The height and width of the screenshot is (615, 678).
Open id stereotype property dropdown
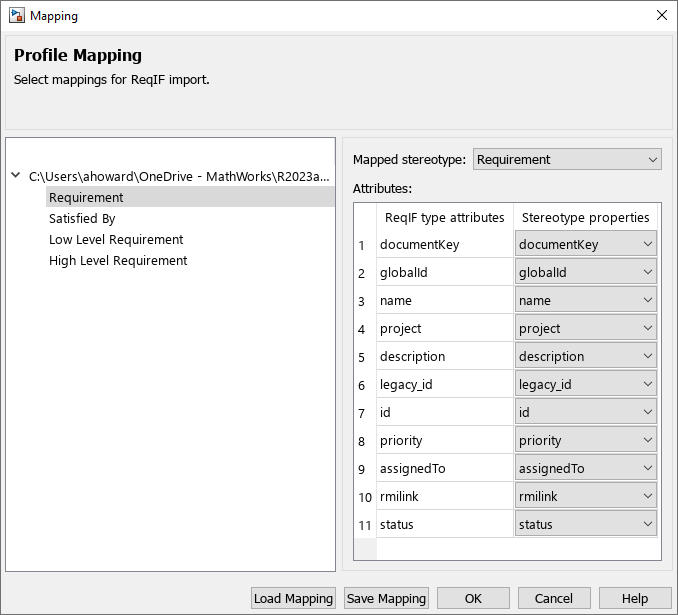(x=585, y=413)
